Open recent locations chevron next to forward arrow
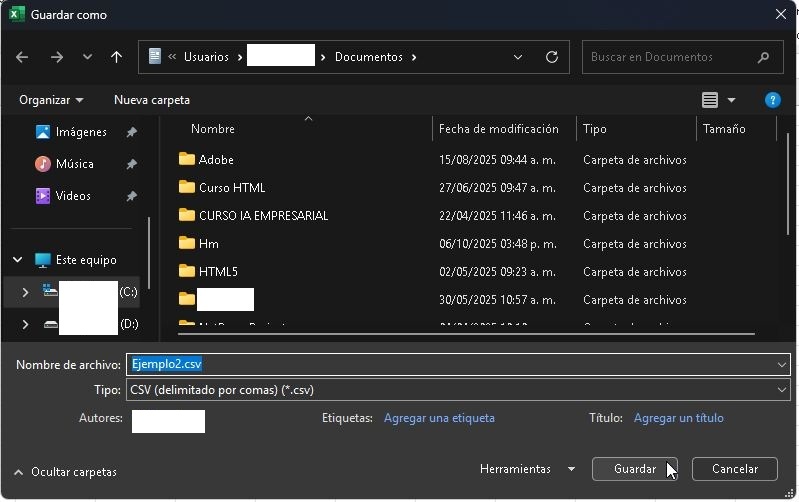Viewport: 799px width, 502px height. click(x=87, y=57)
